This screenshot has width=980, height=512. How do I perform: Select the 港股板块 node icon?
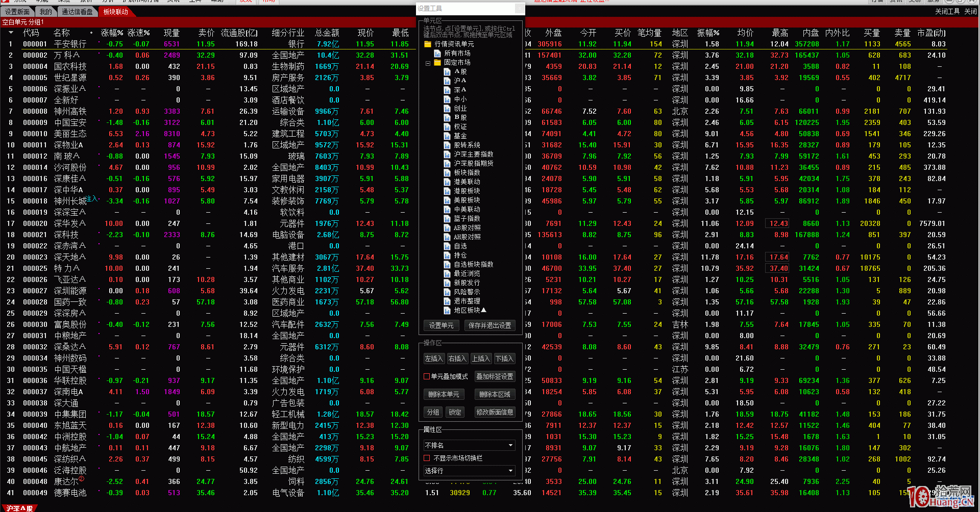tap(447, 191)
